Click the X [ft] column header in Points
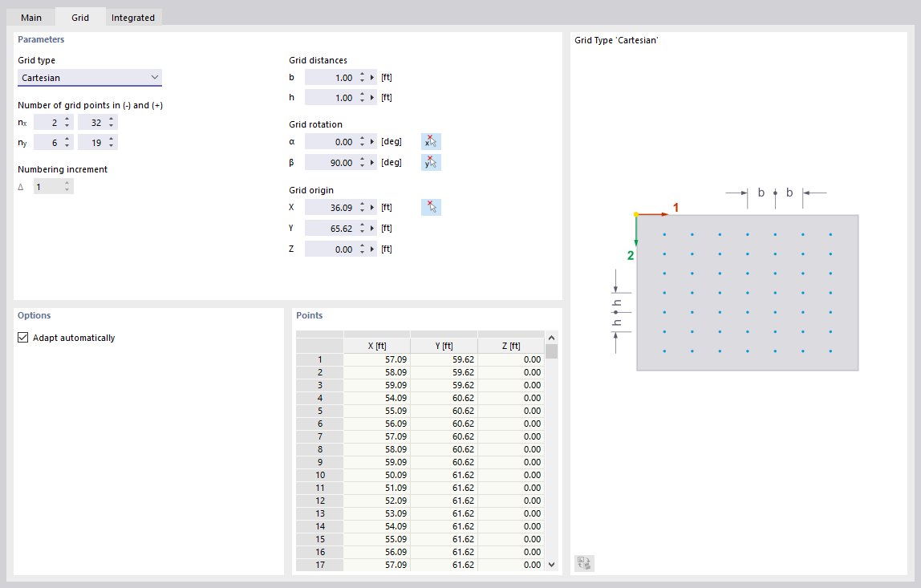Screen dimensions: 921x588 377,345
